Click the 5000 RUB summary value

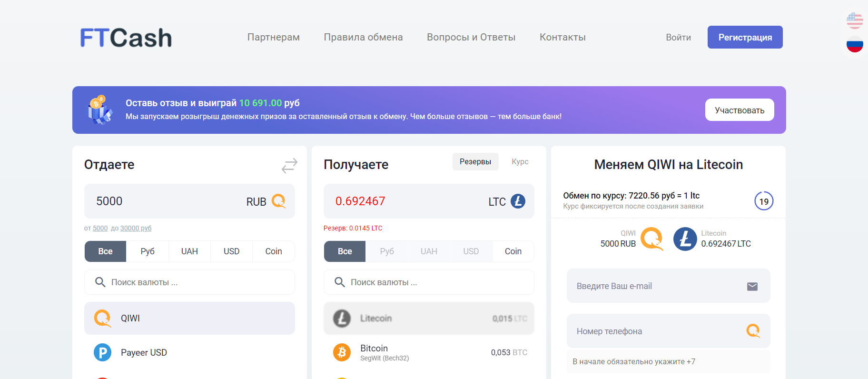click(618, 244)
